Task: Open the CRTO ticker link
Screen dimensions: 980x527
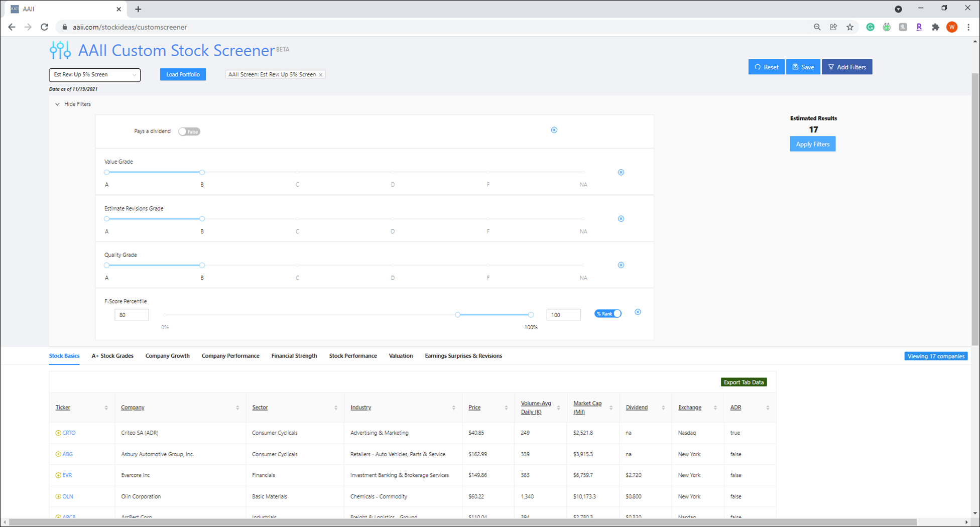Action: (x=69, y=433)
